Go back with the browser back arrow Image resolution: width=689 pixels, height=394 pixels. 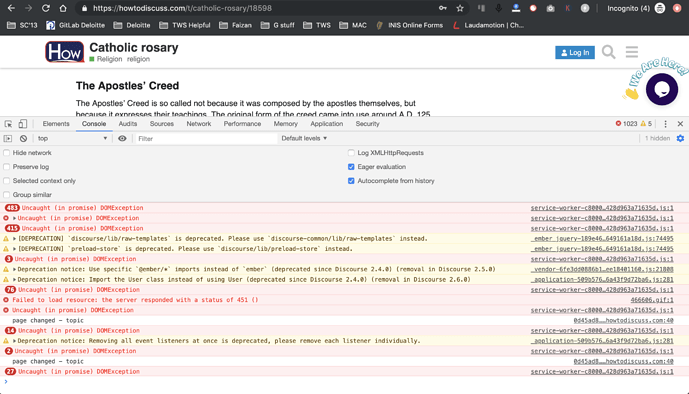pyautogui.click(x=11, y=8)
